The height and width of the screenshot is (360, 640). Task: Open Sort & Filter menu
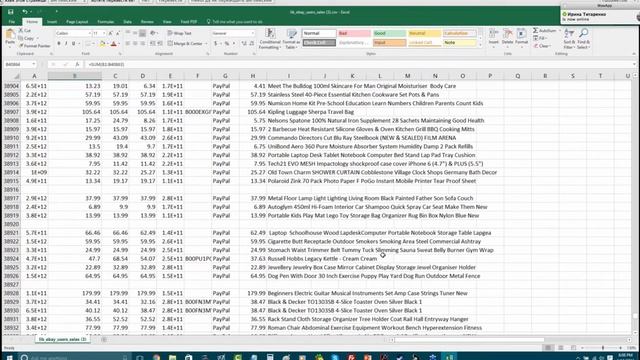coord(569,39)
